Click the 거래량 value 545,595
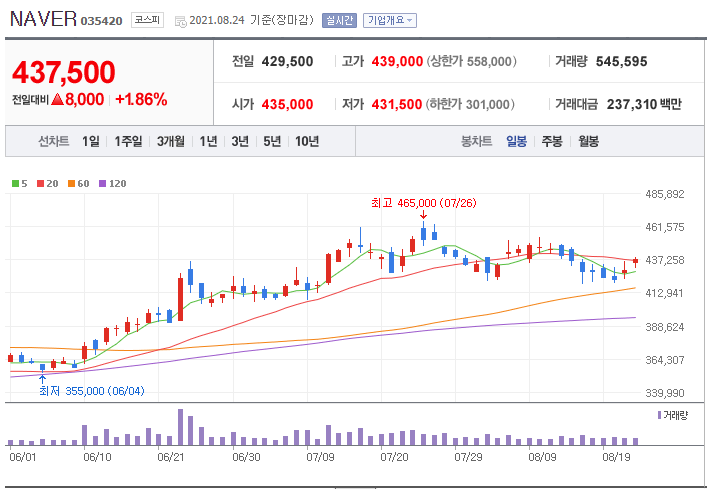This screenshot has width=707, height=489. pyautogui.click(x=621, y=61)
